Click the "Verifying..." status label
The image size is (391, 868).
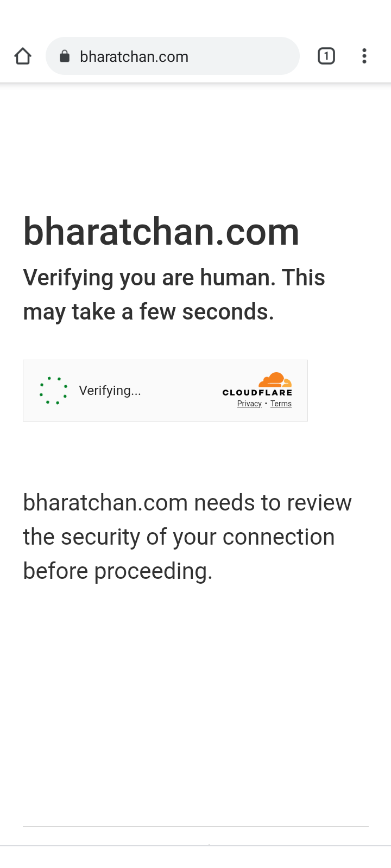click(110, 391)
